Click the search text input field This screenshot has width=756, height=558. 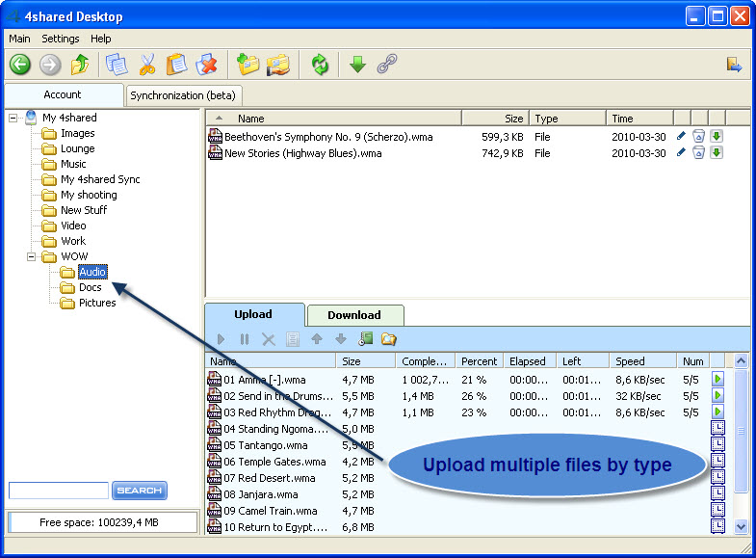tap(59, 491)
